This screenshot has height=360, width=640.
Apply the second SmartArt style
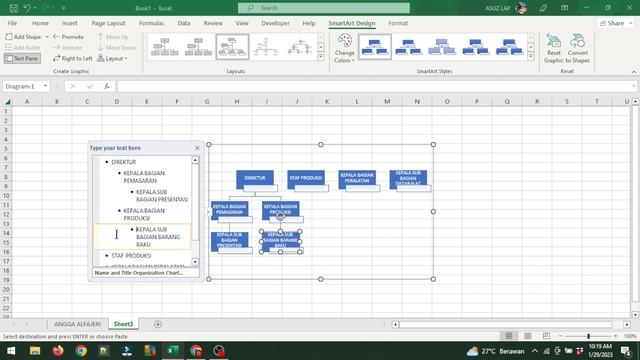click(x=409, y=47)
